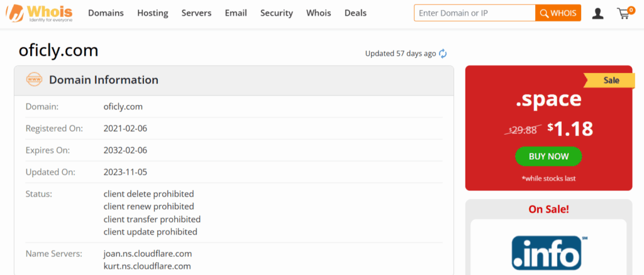Click the oficly.com page title
Image resolution: width=644 pixels, height=275 pixels.
(x=58, y=50)
